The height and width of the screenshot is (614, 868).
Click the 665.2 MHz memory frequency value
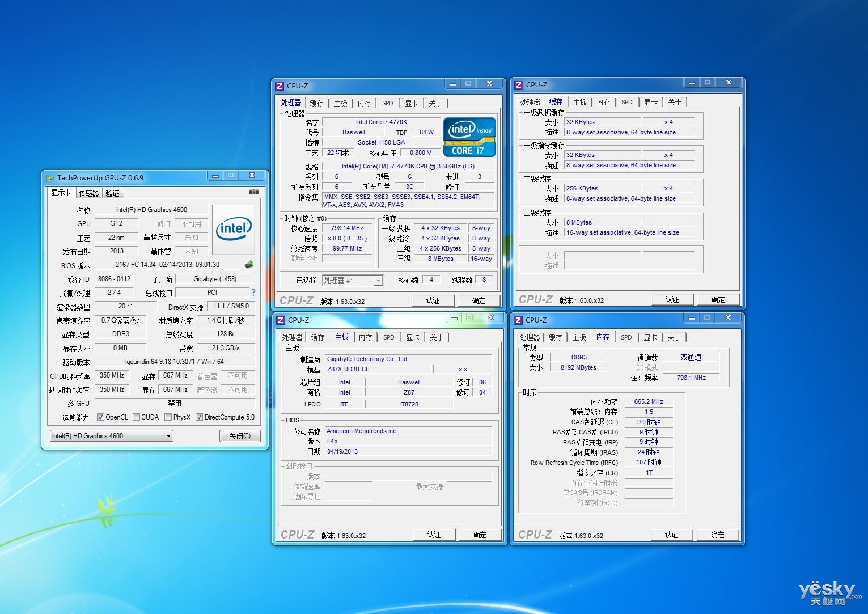(x=649, y=401)
